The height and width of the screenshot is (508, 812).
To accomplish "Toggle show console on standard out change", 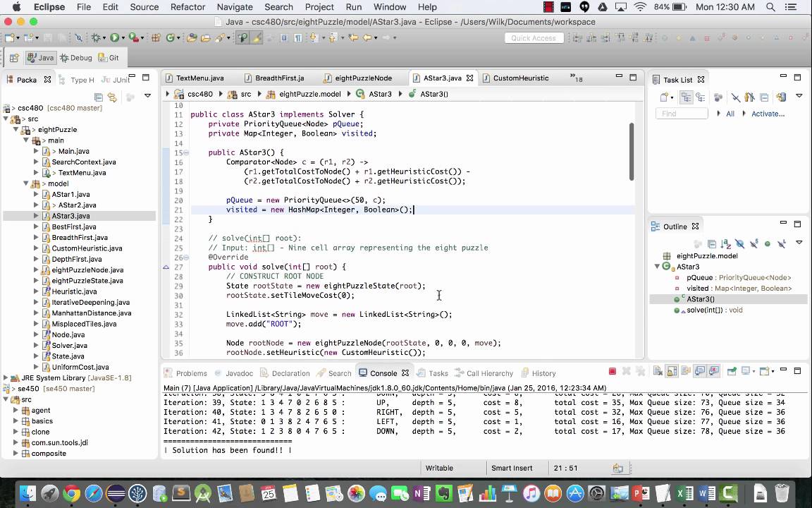I will click(700, 371).
